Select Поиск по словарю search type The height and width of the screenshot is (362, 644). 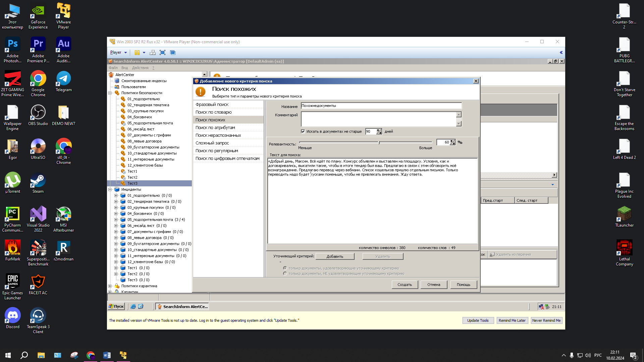pos(228,112)
